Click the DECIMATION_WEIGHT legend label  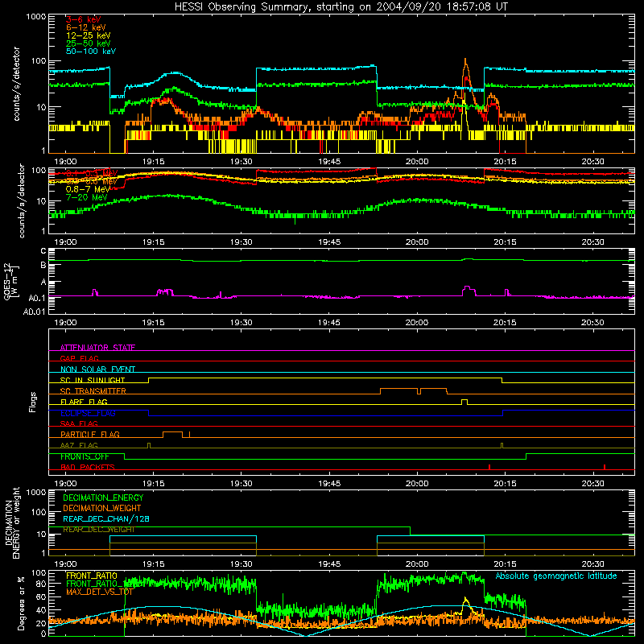pos(102,508)
